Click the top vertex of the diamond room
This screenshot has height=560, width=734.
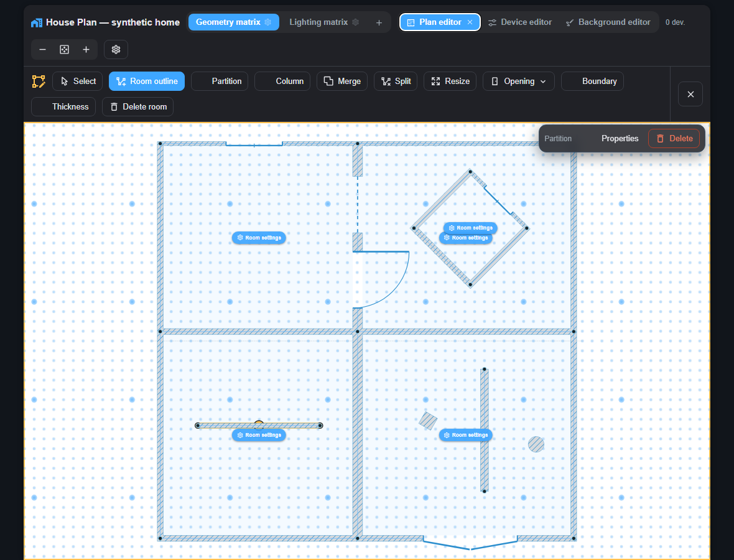tap(470, 172)
